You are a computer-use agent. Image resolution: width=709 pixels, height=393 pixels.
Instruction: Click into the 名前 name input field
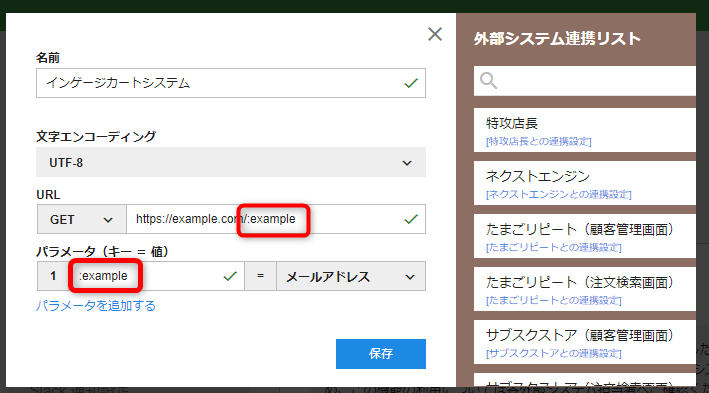point(231,83)
